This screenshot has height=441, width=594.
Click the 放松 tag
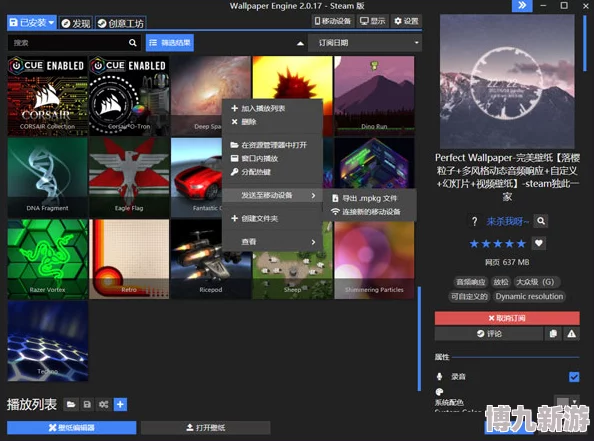[500, 282]
